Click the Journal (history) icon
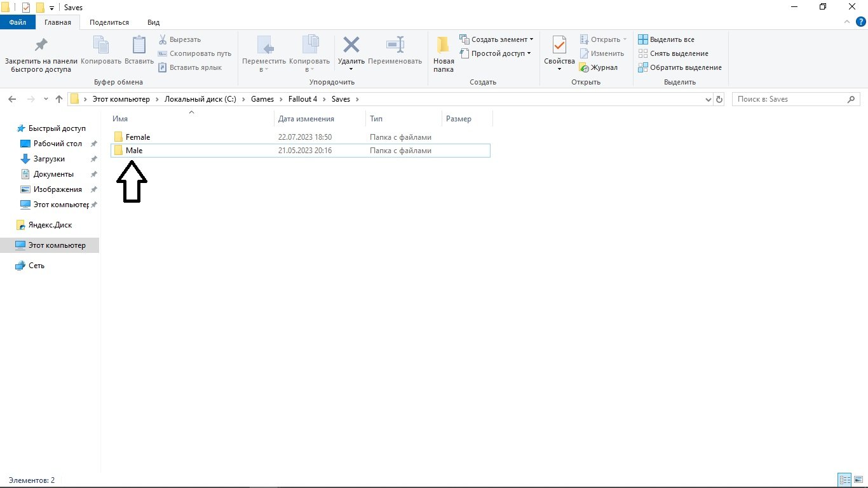The image size is (868, 488). pyautogui.click(x=584, y=67)
